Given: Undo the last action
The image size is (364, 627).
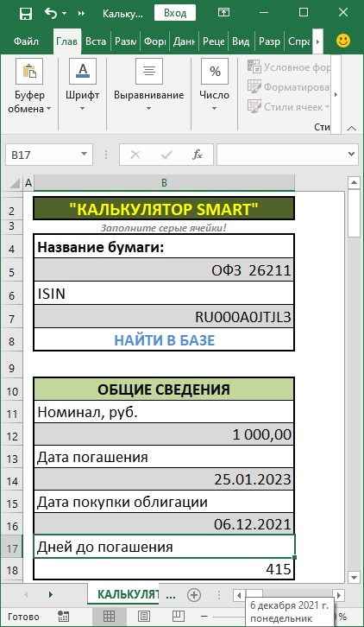Looking at the screenshot, I should tap(51, 13).
